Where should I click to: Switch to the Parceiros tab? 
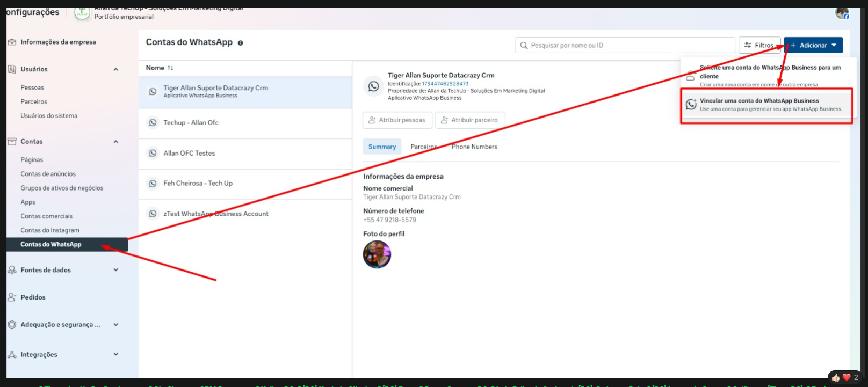(424, 147)
